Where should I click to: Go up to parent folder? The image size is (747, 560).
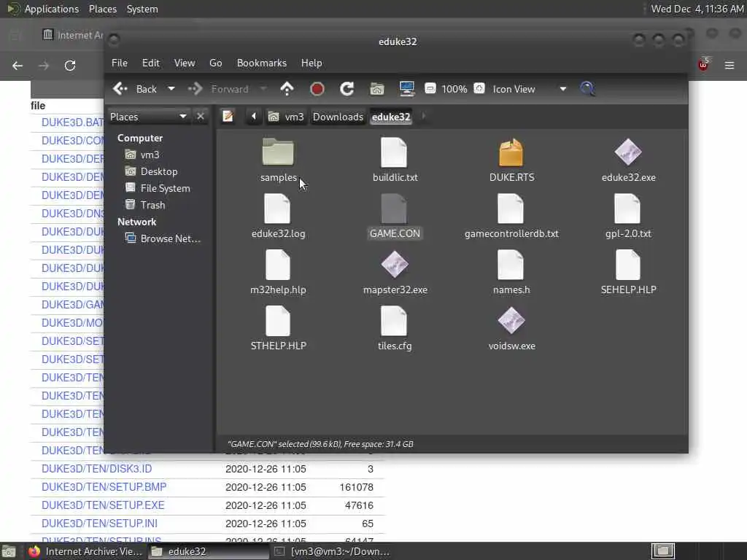287,89
